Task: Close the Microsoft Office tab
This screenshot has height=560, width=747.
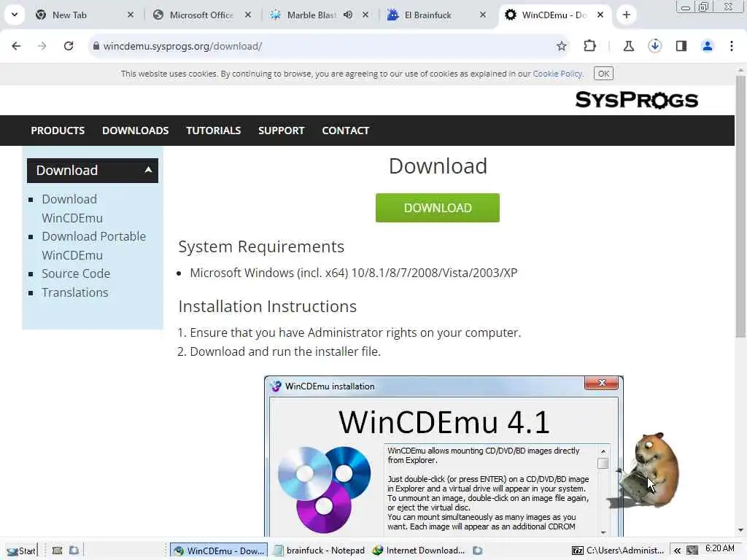Action: tap(248, 15)
